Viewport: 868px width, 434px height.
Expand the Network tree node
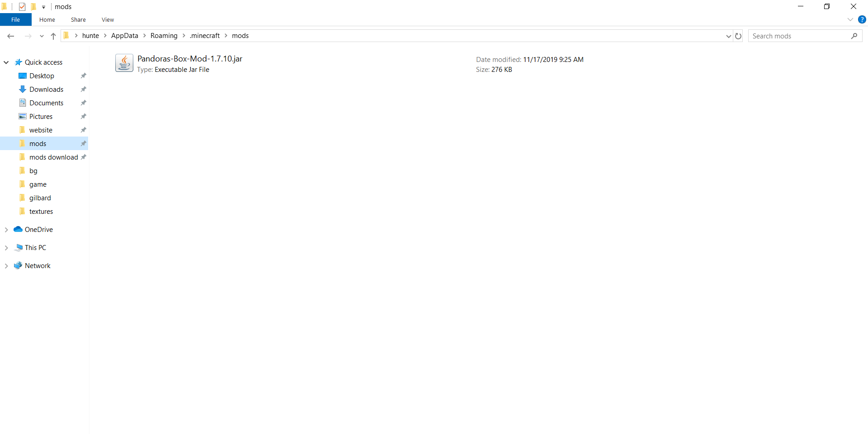[6, 266]
